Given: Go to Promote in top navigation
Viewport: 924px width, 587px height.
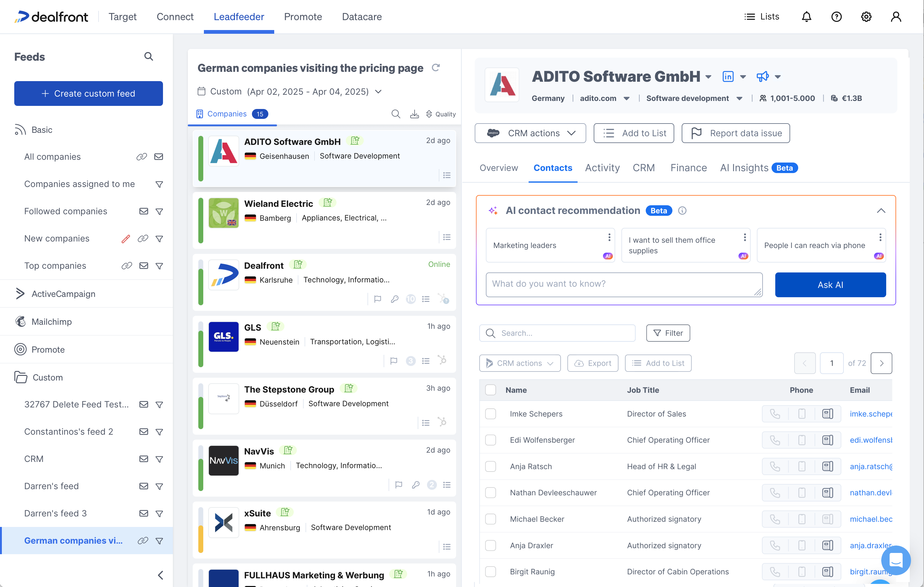Looking at the screenshot, I should 303,17.
